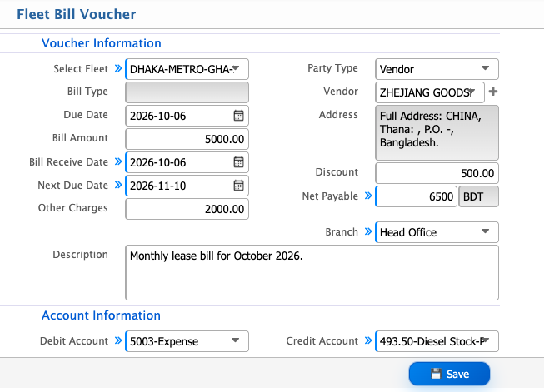Click the Other Charges label
The height and width of the screenshot is (392, 544).
(x=72, y=208)
